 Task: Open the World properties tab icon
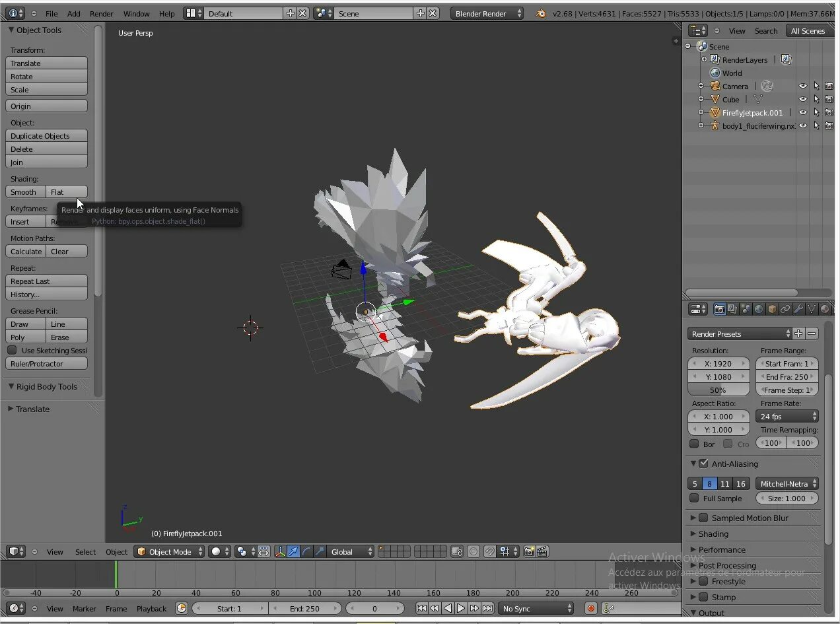click(x=759, y=309)
